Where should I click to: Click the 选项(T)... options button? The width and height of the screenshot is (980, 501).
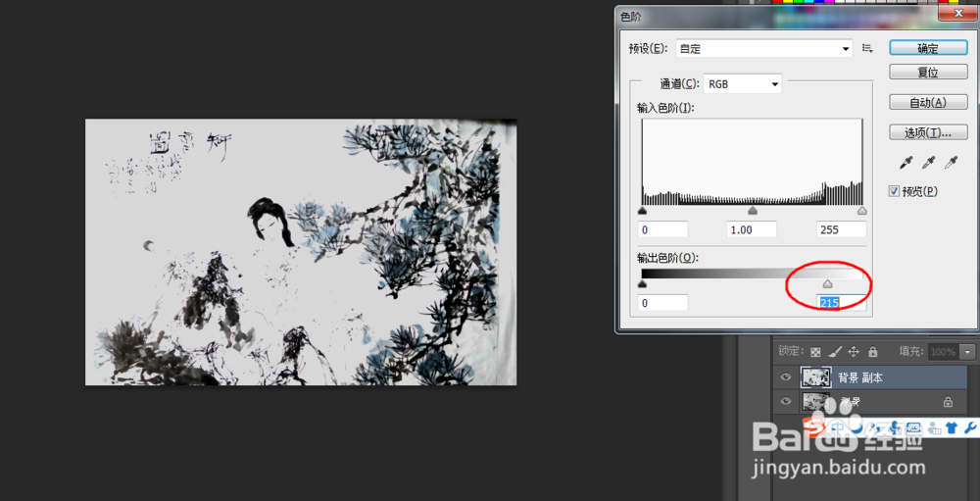click(928, 132)
